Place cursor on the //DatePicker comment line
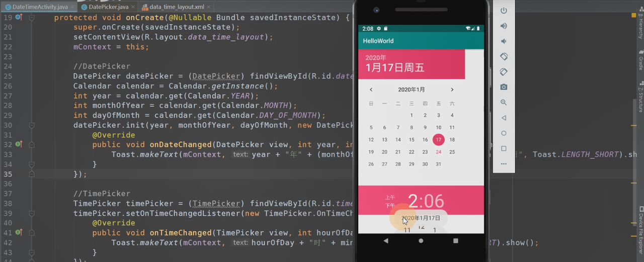 (x=102, y=66)
